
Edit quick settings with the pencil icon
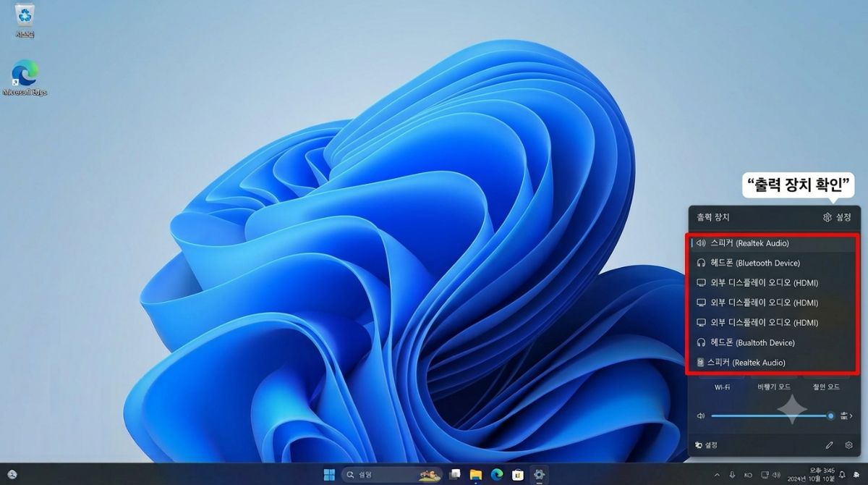(x=829, y=445)
